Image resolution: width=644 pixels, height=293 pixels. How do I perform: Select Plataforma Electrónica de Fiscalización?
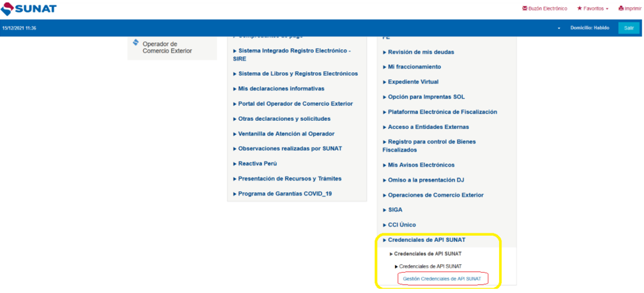click(440, 112)
